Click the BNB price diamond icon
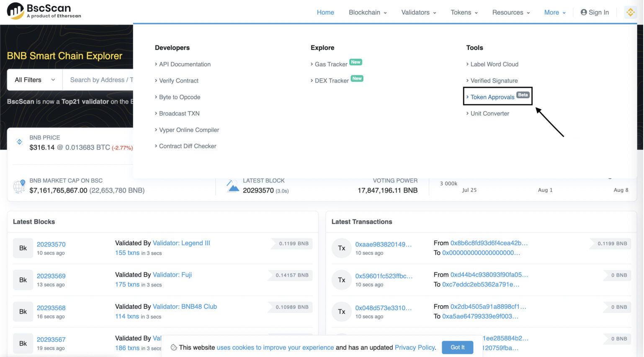 point(19,142)
